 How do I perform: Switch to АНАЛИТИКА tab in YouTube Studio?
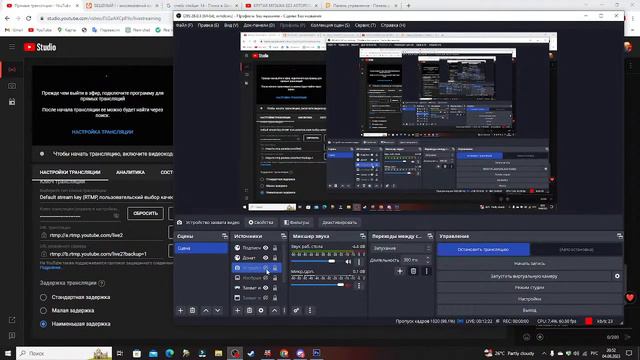pyautogui.click(x=130, y=173)
